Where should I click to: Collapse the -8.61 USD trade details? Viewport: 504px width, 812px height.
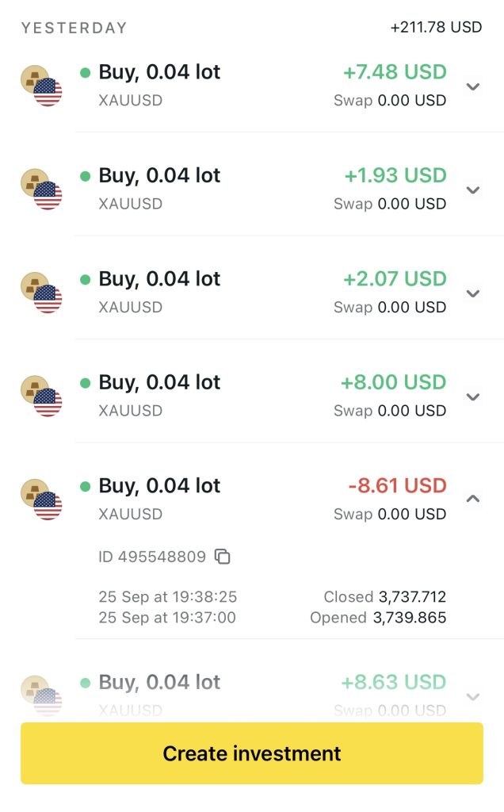coord(473,499)
